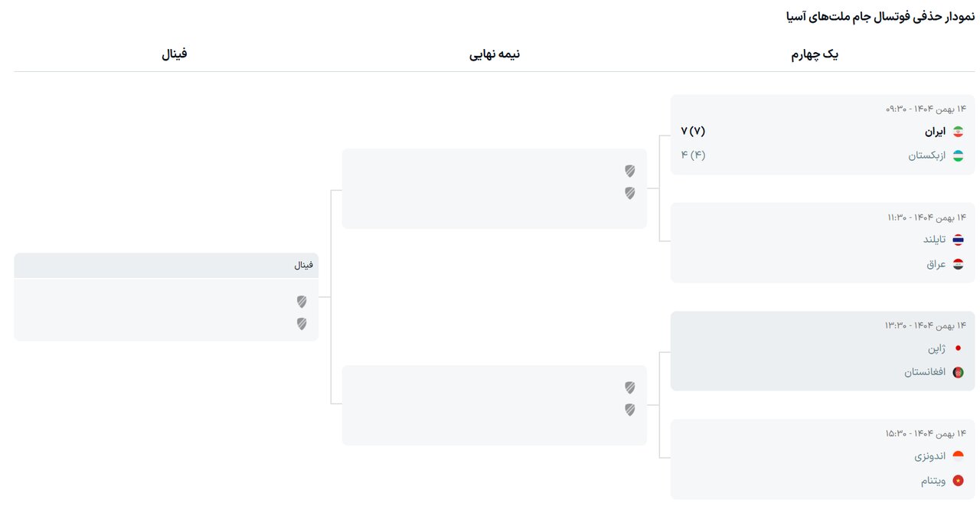Open the Japan vs Afghanistan match time

(926, 325)
